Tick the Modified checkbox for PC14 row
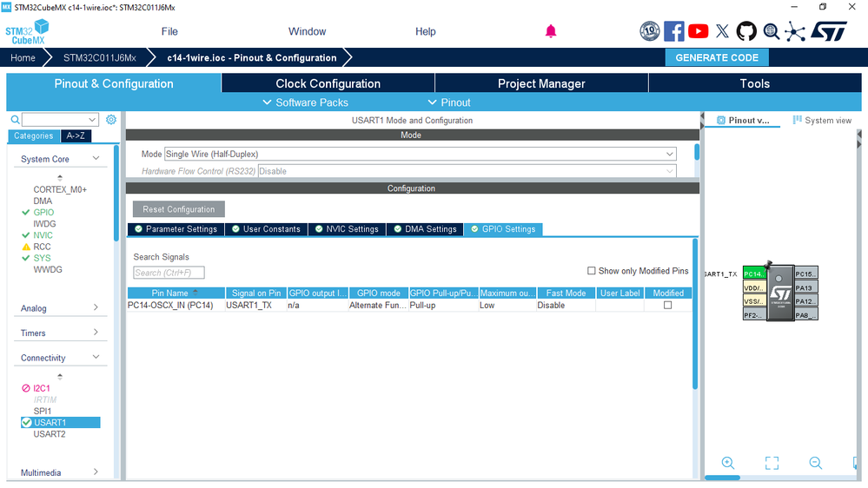 click(667, 305)
